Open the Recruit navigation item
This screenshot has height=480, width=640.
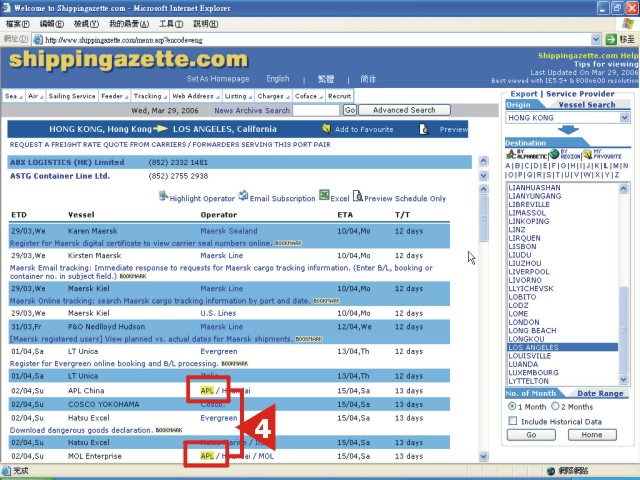pos(339,96)
